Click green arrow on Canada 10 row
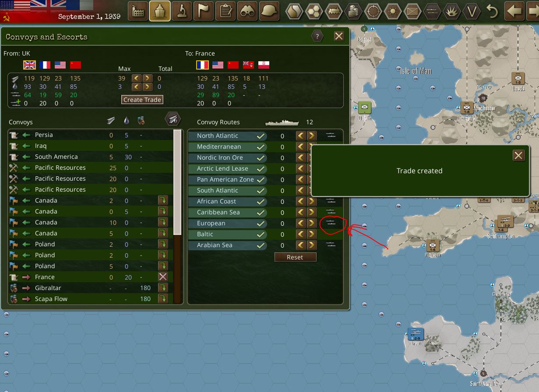This screenshot has width=539, height=392. coord(163,222)
